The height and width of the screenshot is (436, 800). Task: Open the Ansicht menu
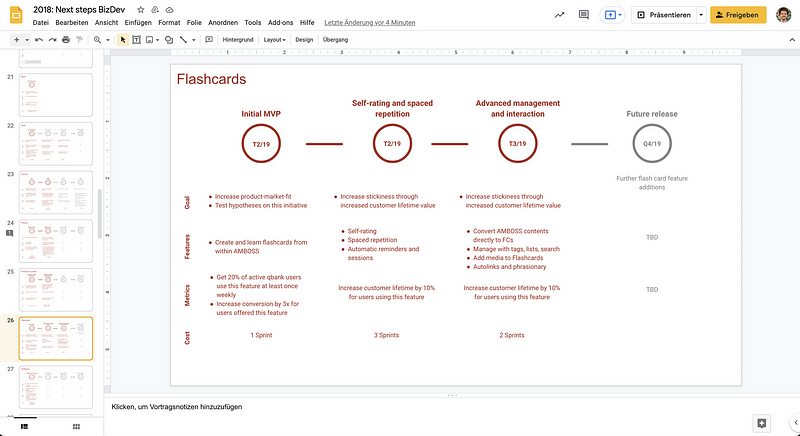click(x=107, y=22)
